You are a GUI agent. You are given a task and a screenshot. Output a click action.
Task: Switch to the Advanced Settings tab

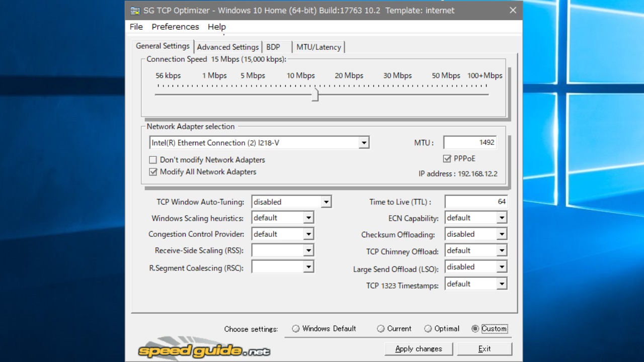228,47
